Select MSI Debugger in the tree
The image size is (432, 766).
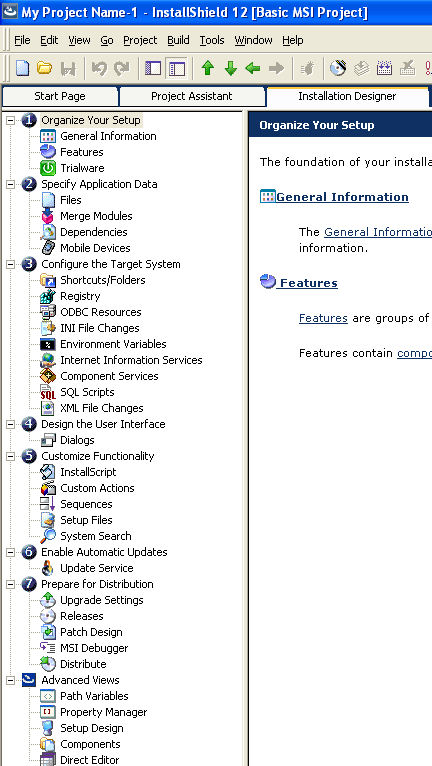[94, 648]
